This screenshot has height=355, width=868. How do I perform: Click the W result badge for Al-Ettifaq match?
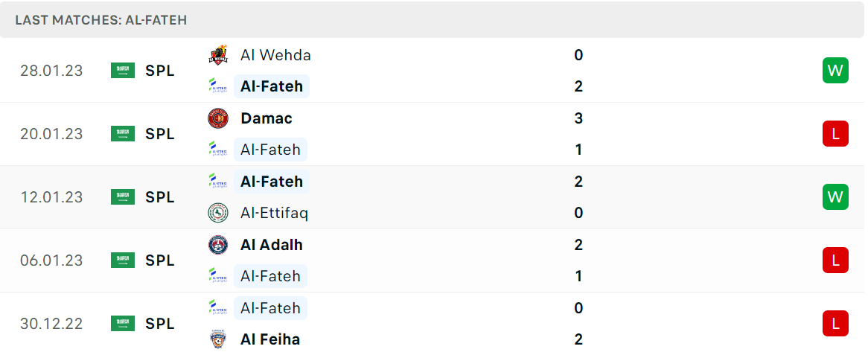(x=835, y=197)
